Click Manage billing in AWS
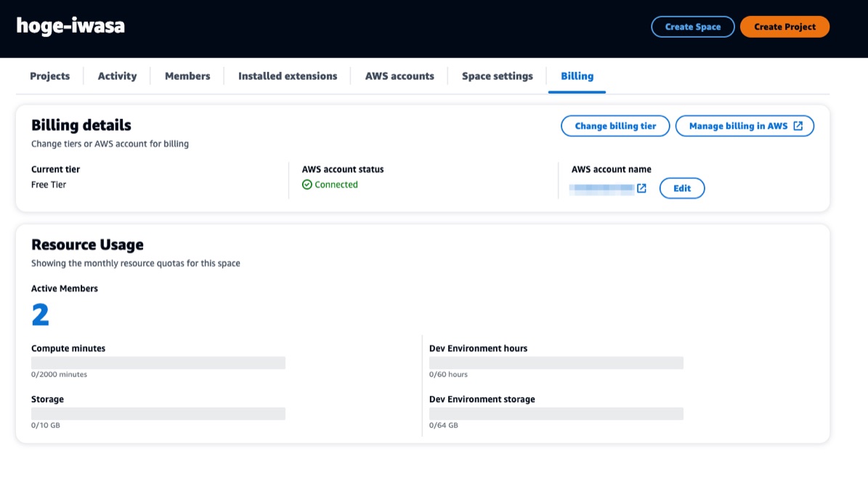This screenshot has width=868, height=478. click(739, 126)
